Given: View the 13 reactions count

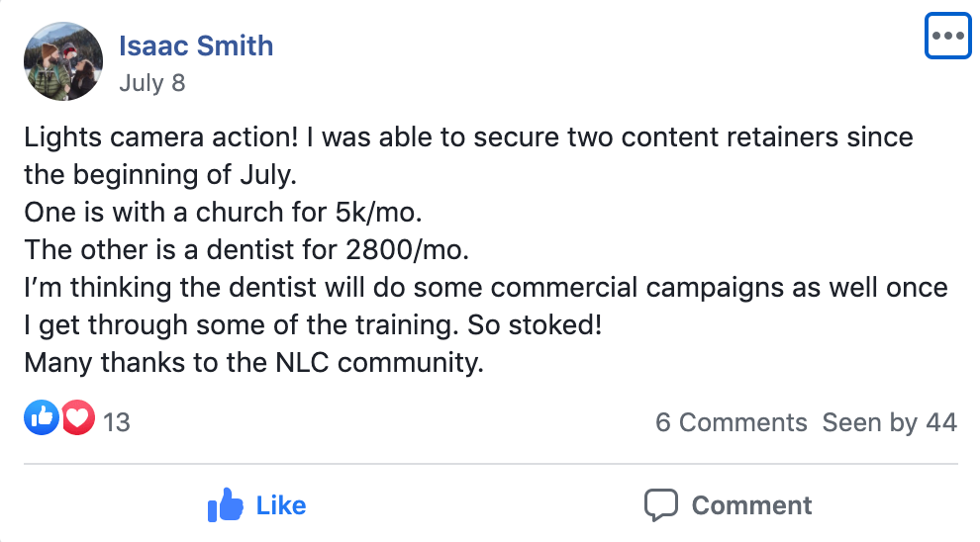Looking at the screenshot, I should (116, 422).
